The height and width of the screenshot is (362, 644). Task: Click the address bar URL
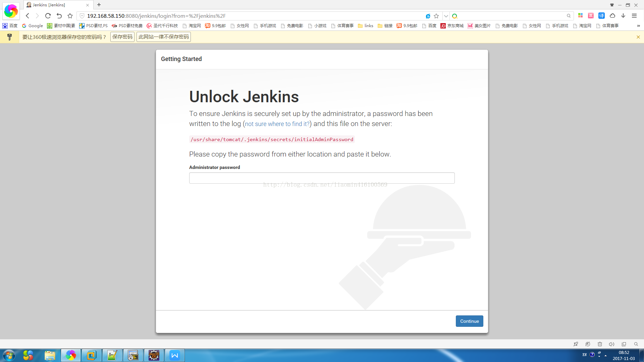pyautogui.click(x=156, y=16)
